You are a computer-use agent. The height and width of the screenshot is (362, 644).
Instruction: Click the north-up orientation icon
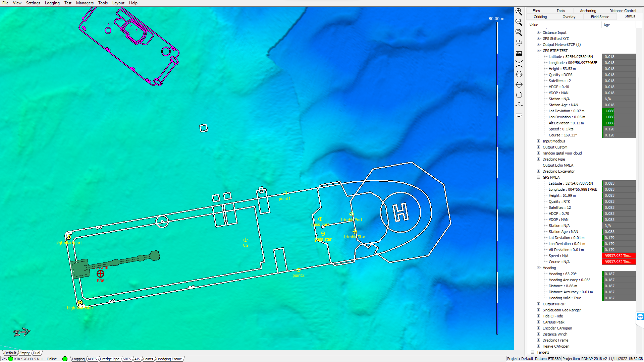[519, 106]
